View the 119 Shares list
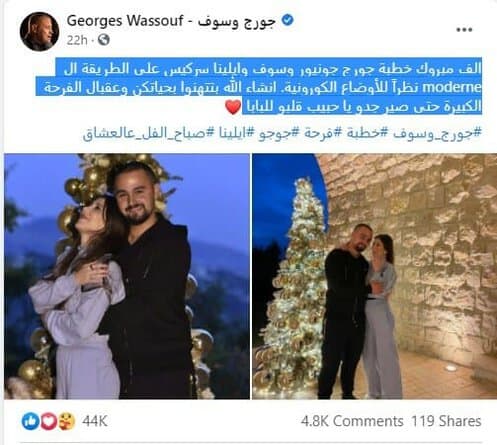 446,421
